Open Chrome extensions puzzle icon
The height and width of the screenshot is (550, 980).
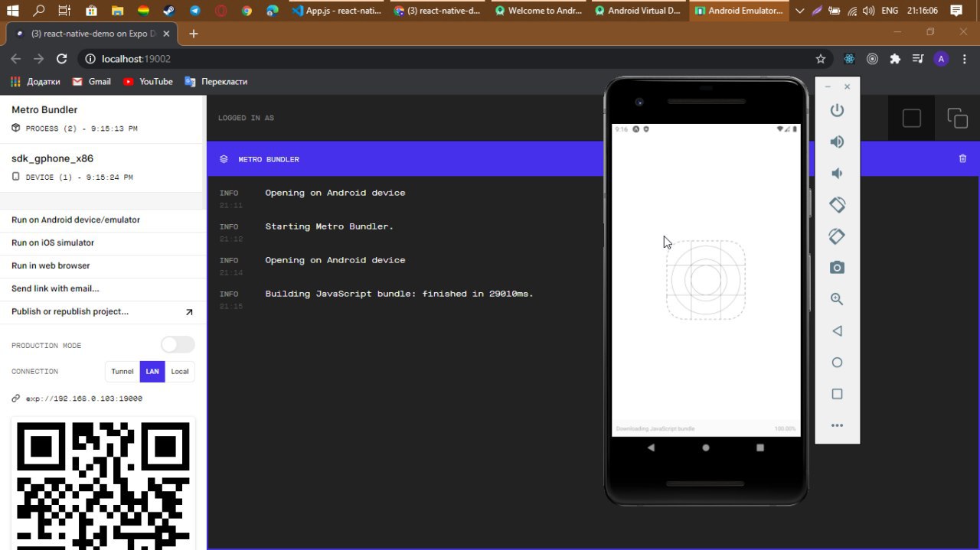click(895, 59)
